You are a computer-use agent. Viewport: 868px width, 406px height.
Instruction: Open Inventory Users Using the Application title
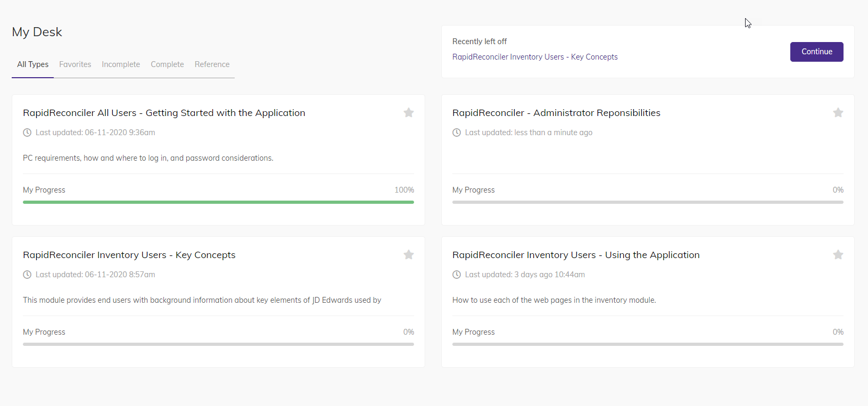tap(576, 255)
